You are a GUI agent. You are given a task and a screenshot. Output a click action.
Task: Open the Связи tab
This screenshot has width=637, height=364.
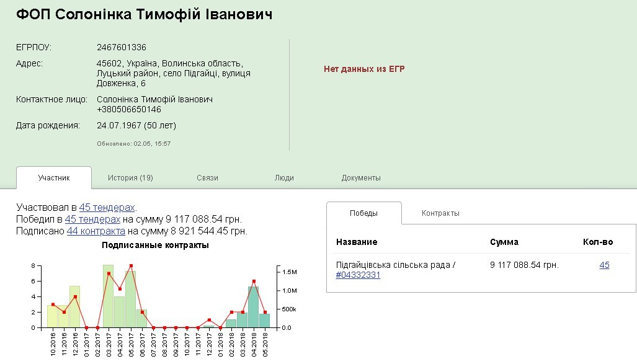click(x=207, y=178)
